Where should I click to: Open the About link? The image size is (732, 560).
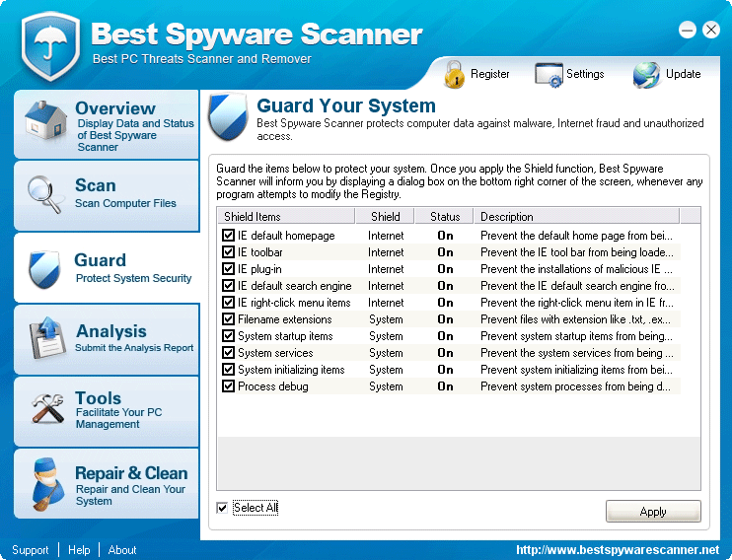pos(122,550)
